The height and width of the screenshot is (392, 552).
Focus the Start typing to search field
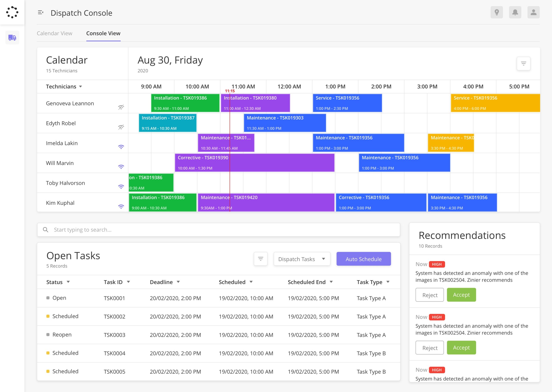(219, 230)
